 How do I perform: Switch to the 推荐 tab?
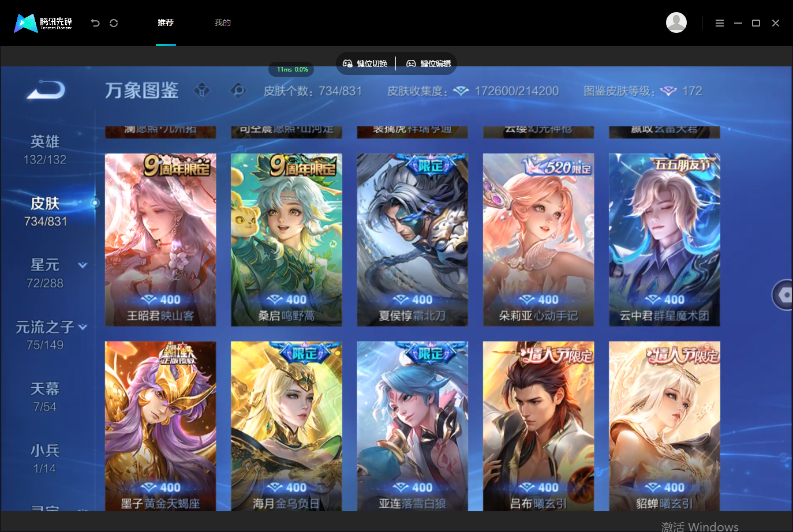point(166,23)
